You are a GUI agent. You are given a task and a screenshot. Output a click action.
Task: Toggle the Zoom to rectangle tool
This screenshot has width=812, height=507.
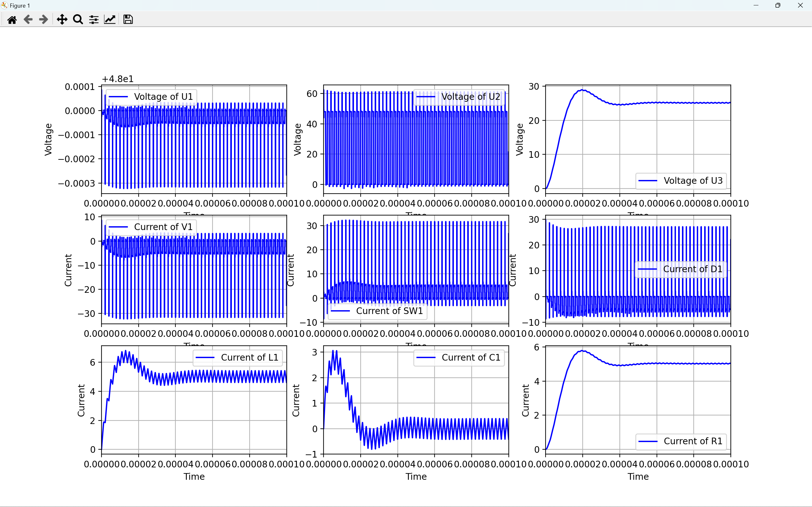[x=78, y=19]
